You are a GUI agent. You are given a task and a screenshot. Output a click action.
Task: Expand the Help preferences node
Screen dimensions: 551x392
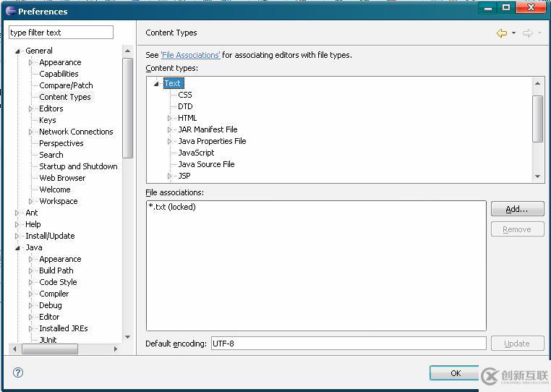tap(17, 225)
